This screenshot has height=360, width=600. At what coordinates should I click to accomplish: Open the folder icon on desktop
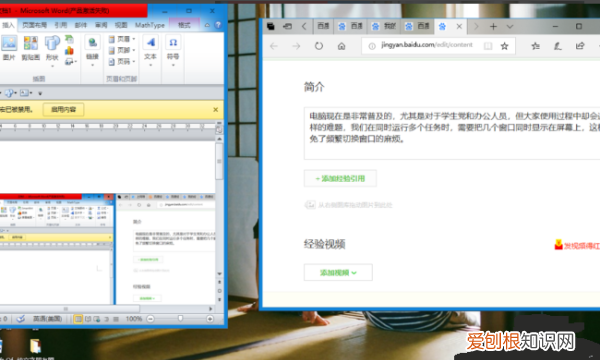[36, 345]
